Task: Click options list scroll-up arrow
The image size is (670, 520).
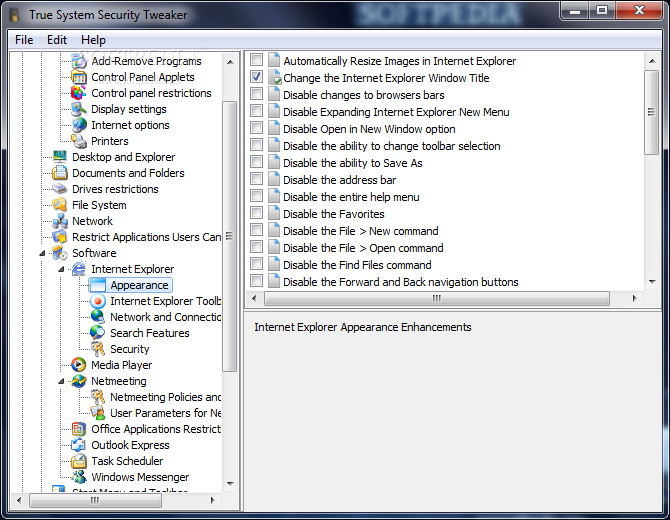Action: (x=652, y=61)
